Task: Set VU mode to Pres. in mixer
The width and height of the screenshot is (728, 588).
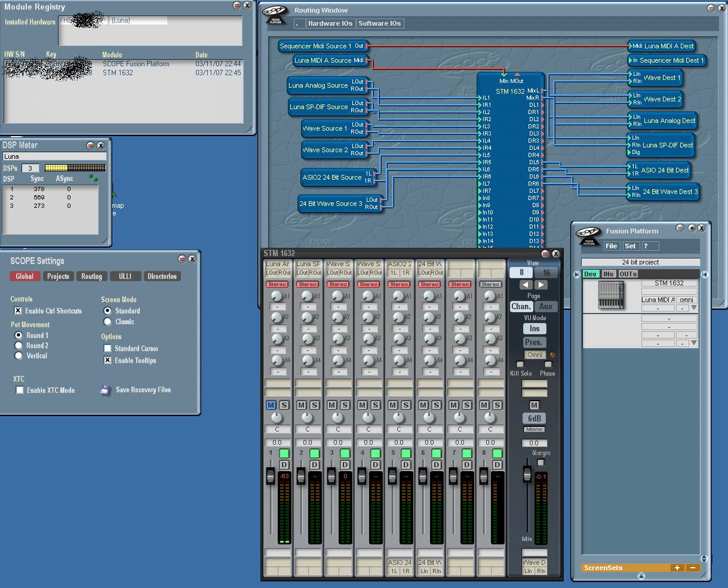Action: (534, 342)
